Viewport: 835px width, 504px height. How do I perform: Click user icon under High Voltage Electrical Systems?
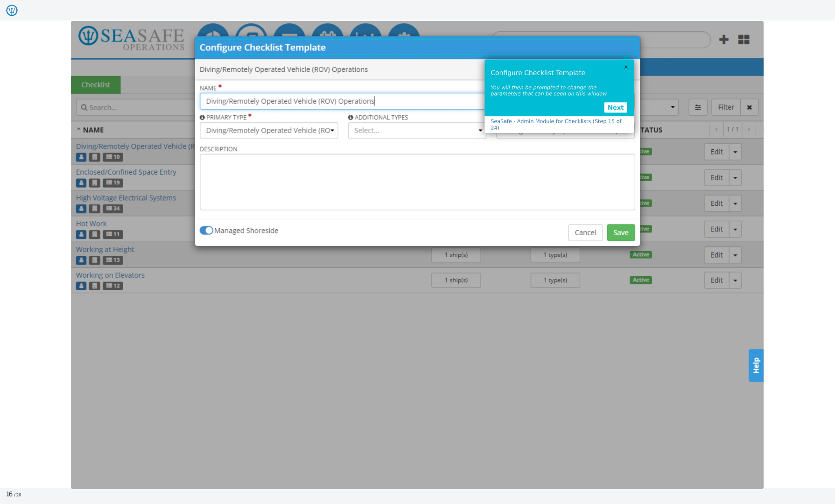[81, 209]
